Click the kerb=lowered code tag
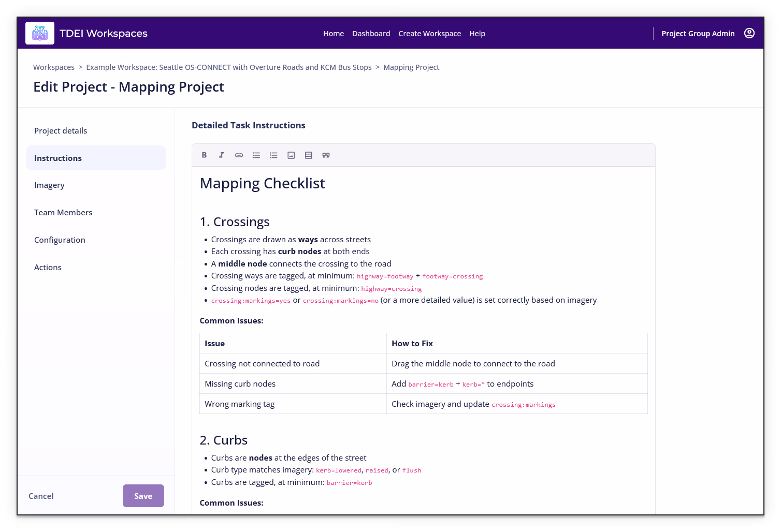The width and height of the screenshot is (781, 532). (339, 470)
